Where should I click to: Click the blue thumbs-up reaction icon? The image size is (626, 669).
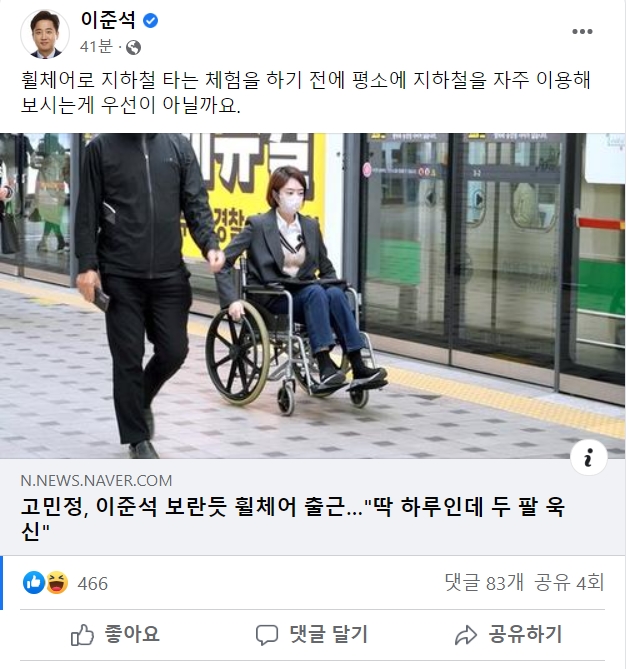(x=34, y=582)
